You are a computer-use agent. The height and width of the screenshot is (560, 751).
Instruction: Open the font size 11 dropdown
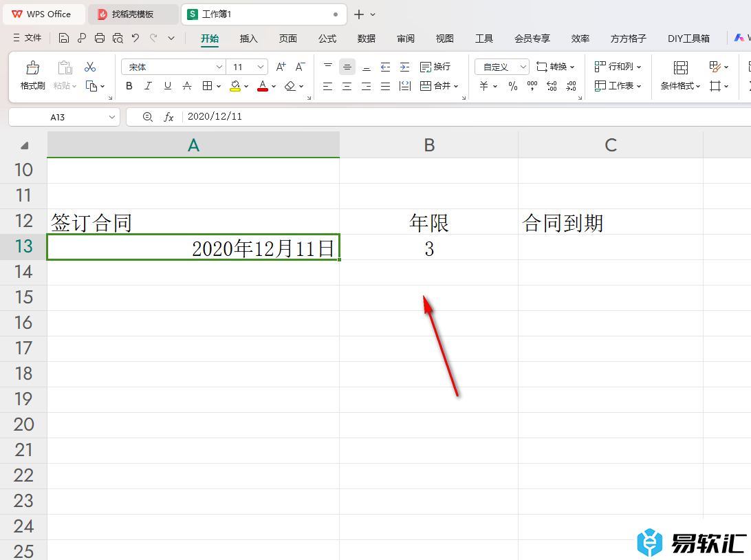(261, 67)
